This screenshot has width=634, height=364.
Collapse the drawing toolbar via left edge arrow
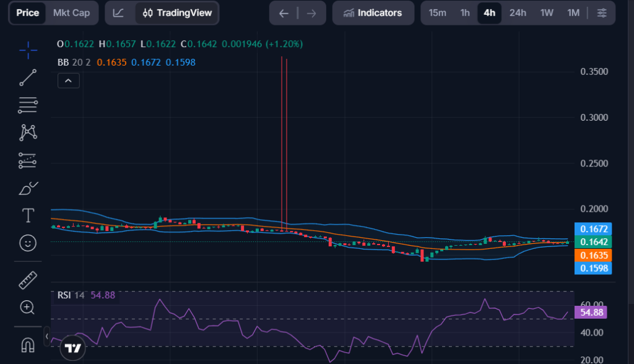coord(47,335)
